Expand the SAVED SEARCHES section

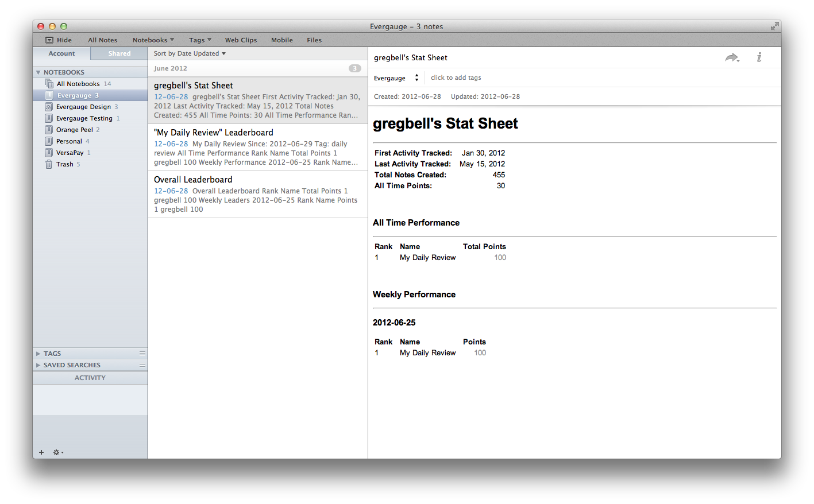[x=38, y=365]
